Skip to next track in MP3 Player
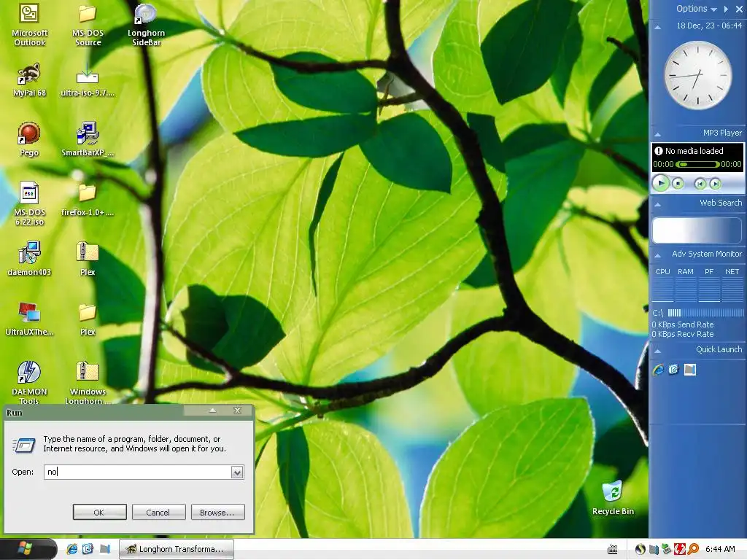Screen dimensions: 747x560 715,183
